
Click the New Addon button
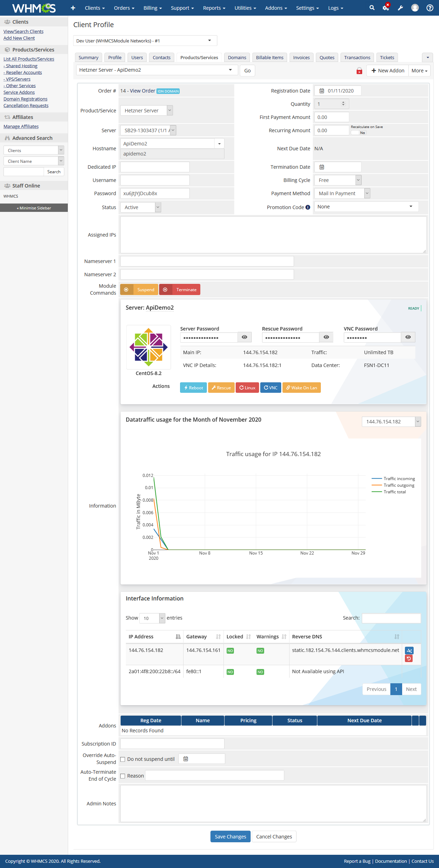click(x=388, y=71)
